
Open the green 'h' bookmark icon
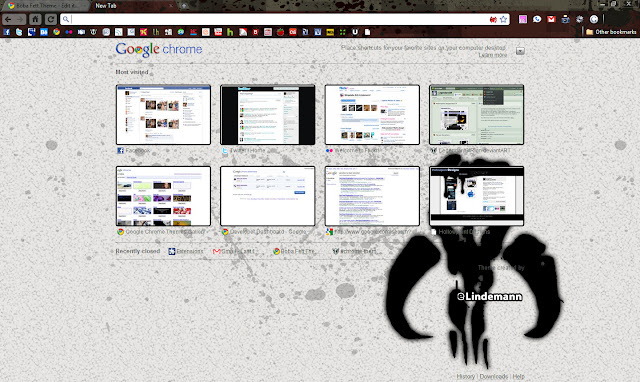230,32
